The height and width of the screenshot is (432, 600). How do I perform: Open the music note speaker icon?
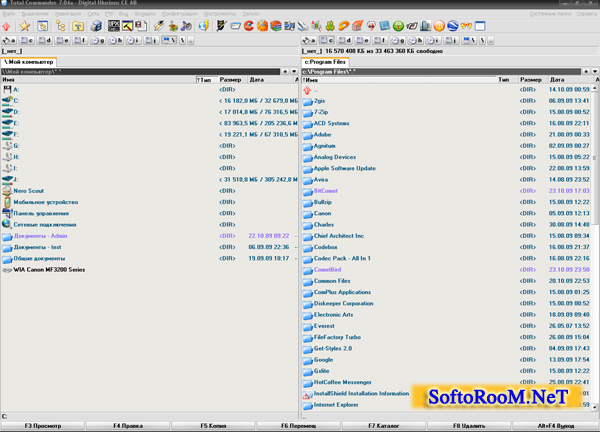(186, 26)
